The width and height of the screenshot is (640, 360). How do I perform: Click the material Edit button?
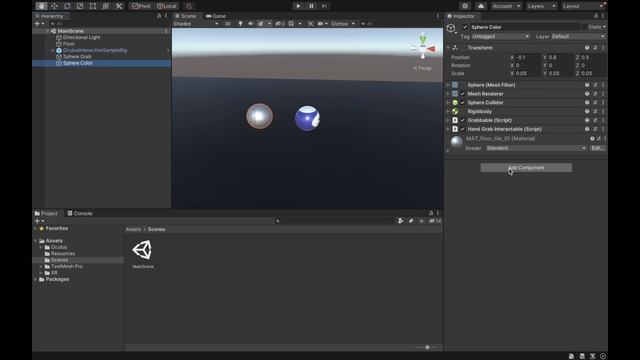coord(598,148)
